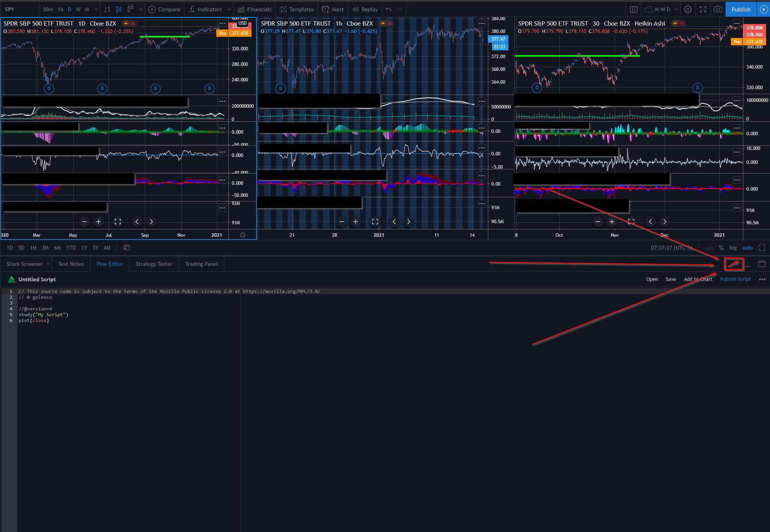Select the Bars chart style icon
Image resolution: width=770 pixels, height=532 pixels.
[x=107, y=9]
